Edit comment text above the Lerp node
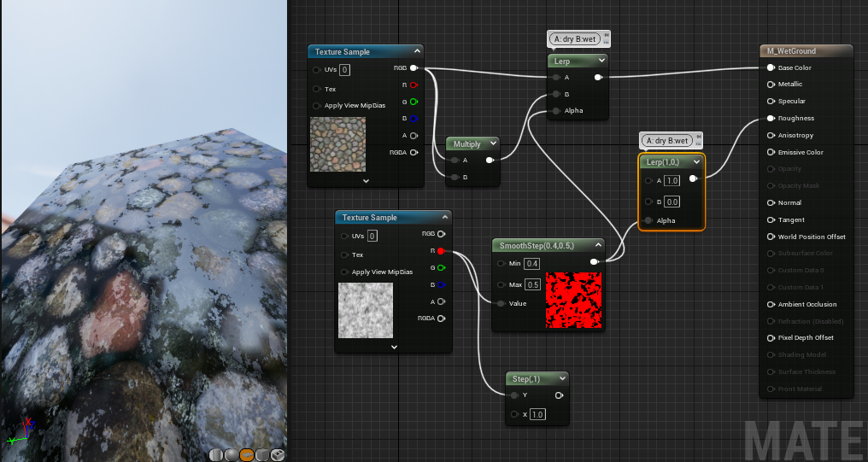Image resolution: width=868 pixels, height=462 pixels. (x=575, y=39)
